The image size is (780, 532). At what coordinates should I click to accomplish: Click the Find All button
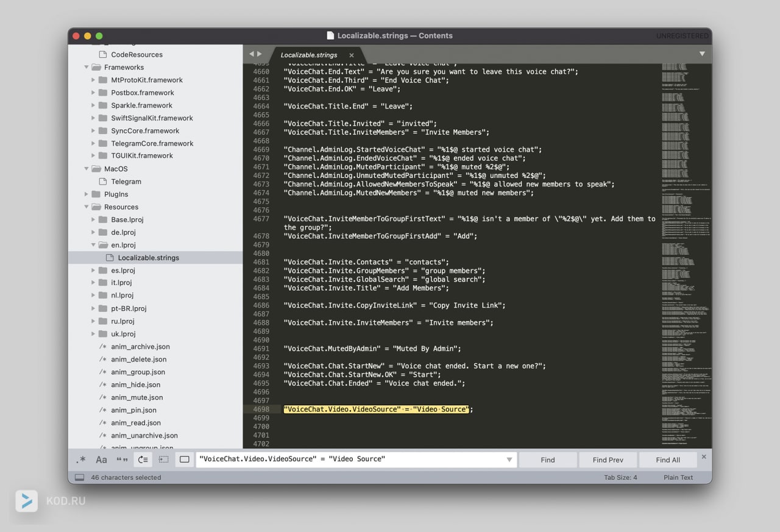[x=668, y=459]
